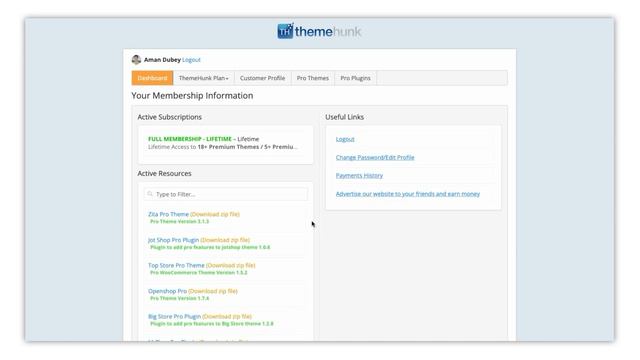Download zip file for Zita Pro Theme

coord(215,214)
